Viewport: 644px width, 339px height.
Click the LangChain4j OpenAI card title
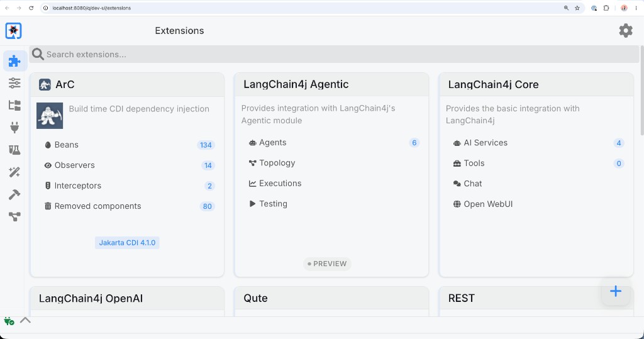[91, 299]
